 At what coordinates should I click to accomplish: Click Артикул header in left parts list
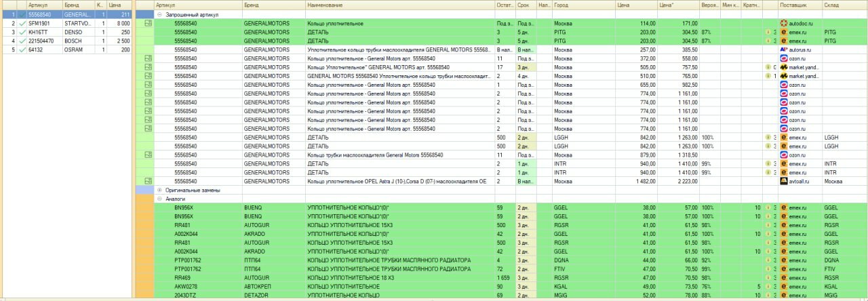pos(44,5)
